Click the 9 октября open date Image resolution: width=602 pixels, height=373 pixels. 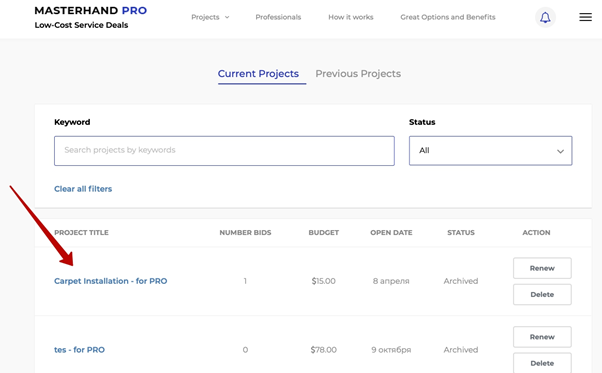pyautogui.click(x=391, y=350)
